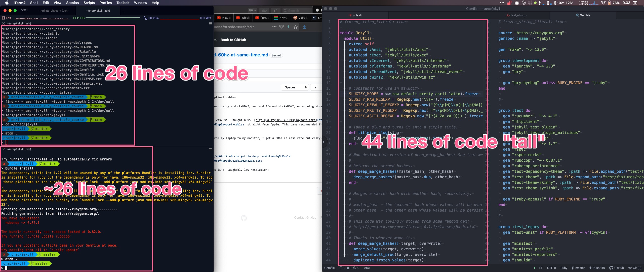Click Back to GitHub link

pos(233,40)
